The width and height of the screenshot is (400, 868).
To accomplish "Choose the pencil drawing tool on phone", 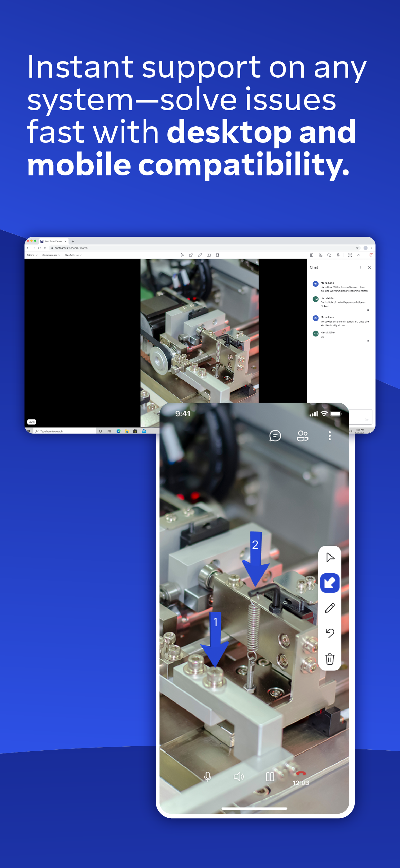I will (330, 608).
